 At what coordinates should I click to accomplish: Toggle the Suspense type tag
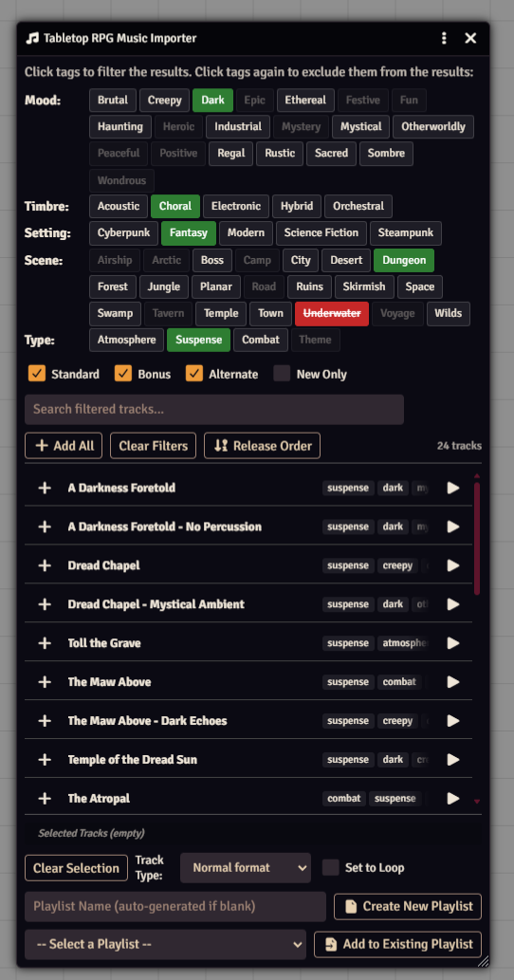(198, 340)
